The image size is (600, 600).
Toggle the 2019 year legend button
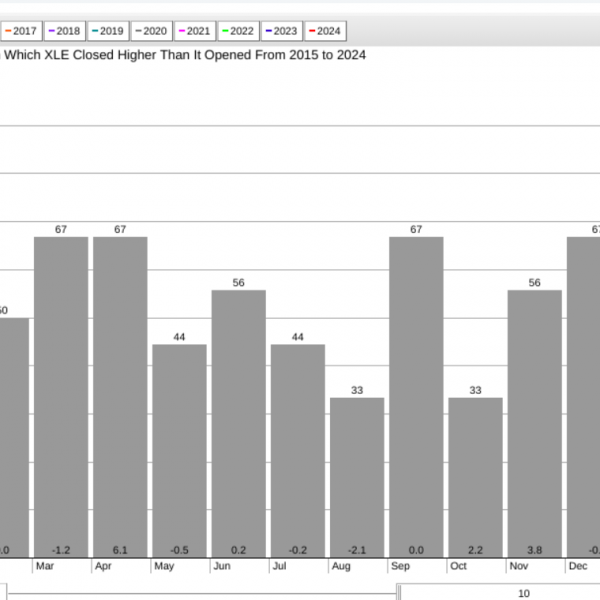click(x=108, y=31)
